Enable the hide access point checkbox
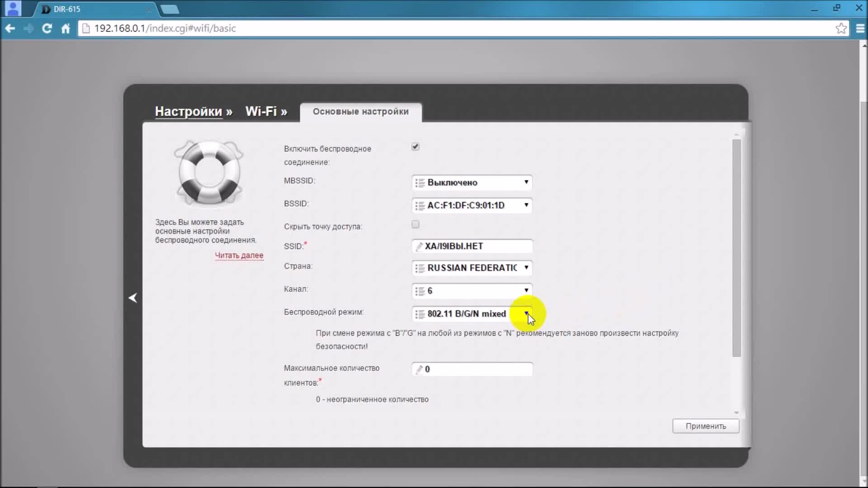868x488 pixels. pos(415,225)
